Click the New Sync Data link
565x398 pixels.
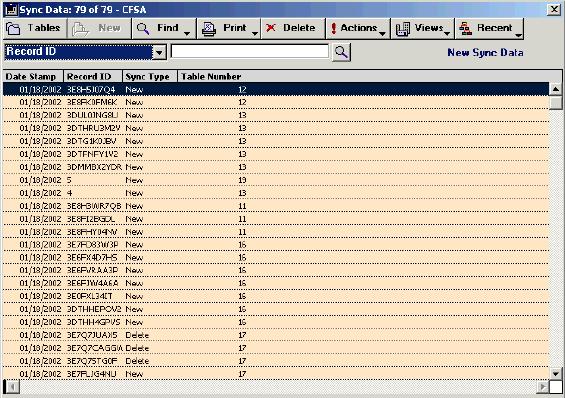tap(485, 53)
